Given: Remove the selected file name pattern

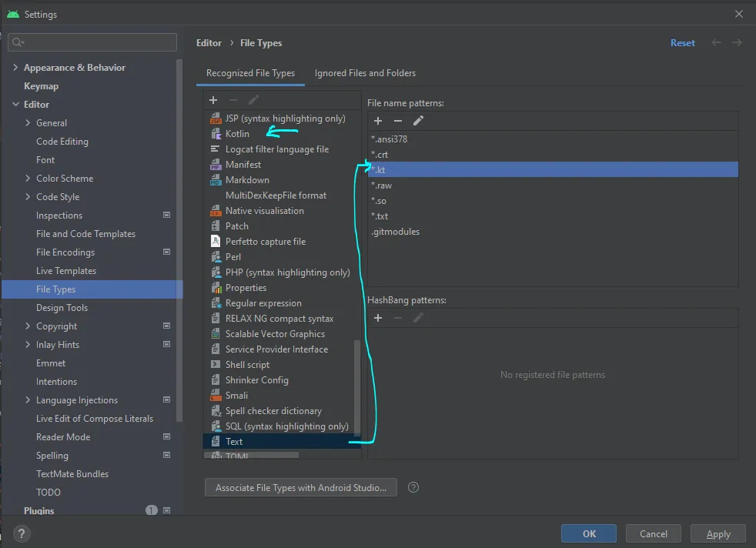Looking at the screenshot, I should click(398, 121).
